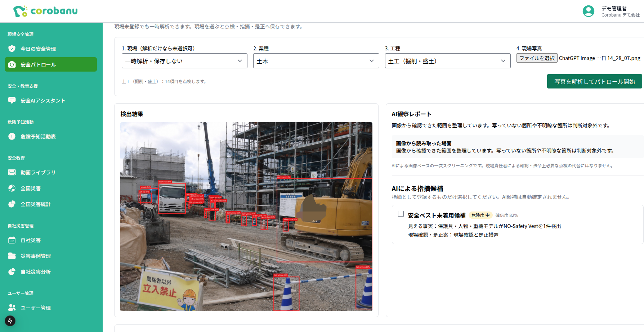Viewport: 644px width, 332px height.
Task: Click the 確信度 82% text
Action: pyautogui.click(x=507, y=215)
